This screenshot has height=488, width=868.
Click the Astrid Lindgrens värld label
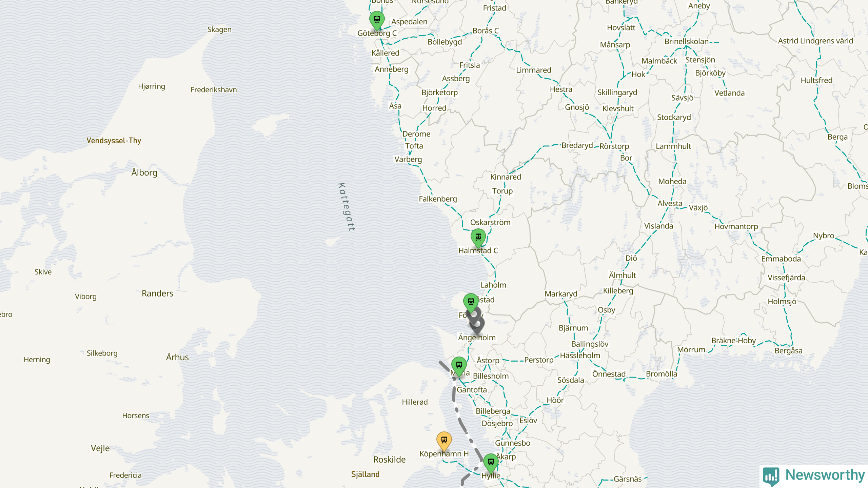pyautogui.click(x=815, y=41)
